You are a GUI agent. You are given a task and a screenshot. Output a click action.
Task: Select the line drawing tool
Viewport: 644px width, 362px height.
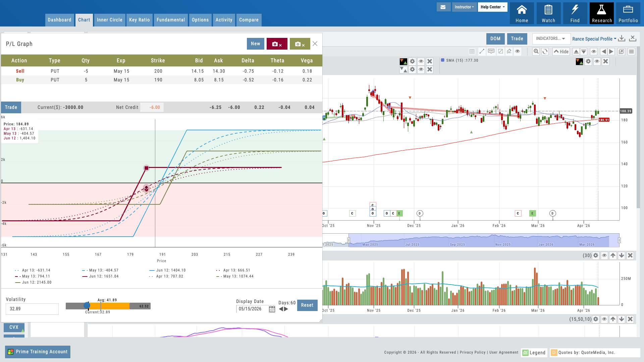pyautogui.click(x=482, y=51)
